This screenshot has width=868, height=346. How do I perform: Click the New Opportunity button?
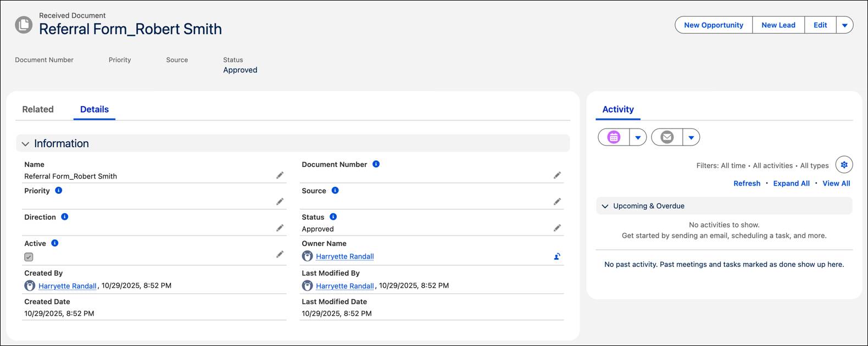[713, 25]
